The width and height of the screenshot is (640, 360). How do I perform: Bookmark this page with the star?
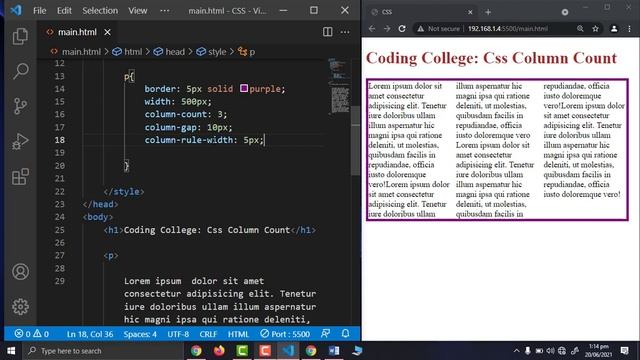(595, 29)
